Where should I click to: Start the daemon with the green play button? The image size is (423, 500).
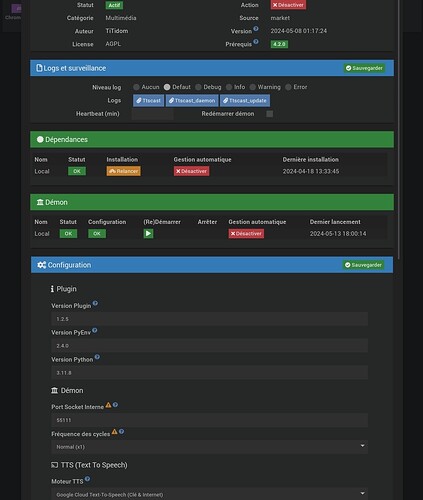coord(148,233)
